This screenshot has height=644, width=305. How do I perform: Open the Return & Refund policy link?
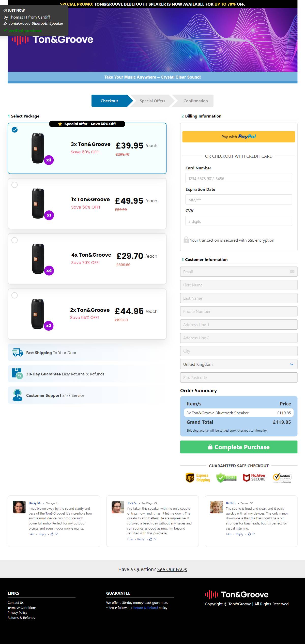point(145,608)
